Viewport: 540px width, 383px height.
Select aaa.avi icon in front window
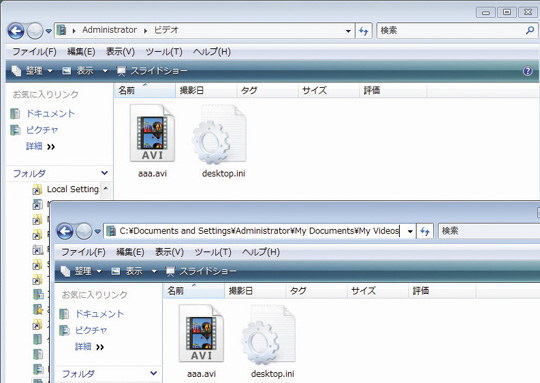pyautogui.click(x=201, y=333)
